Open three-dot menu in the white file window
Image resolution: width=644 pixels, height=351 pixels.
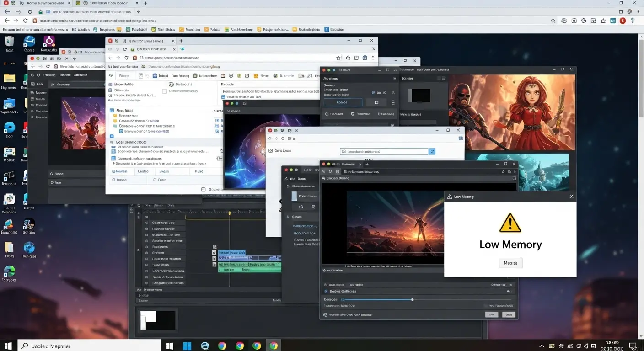(374, 58)
